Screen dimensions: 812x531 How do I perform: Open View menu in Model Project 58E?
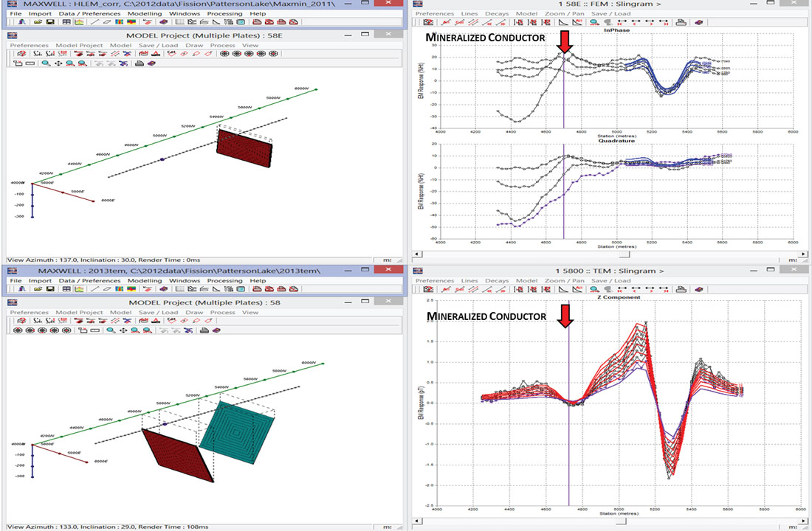pos(250,46)
